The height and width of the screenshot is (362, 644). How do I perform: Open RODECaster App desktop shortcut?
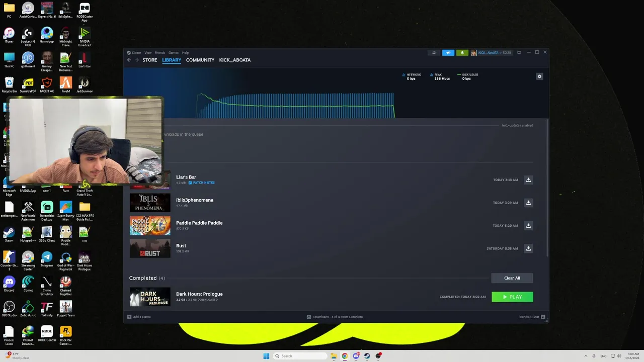pyautogui.click(x=85, y=13)
